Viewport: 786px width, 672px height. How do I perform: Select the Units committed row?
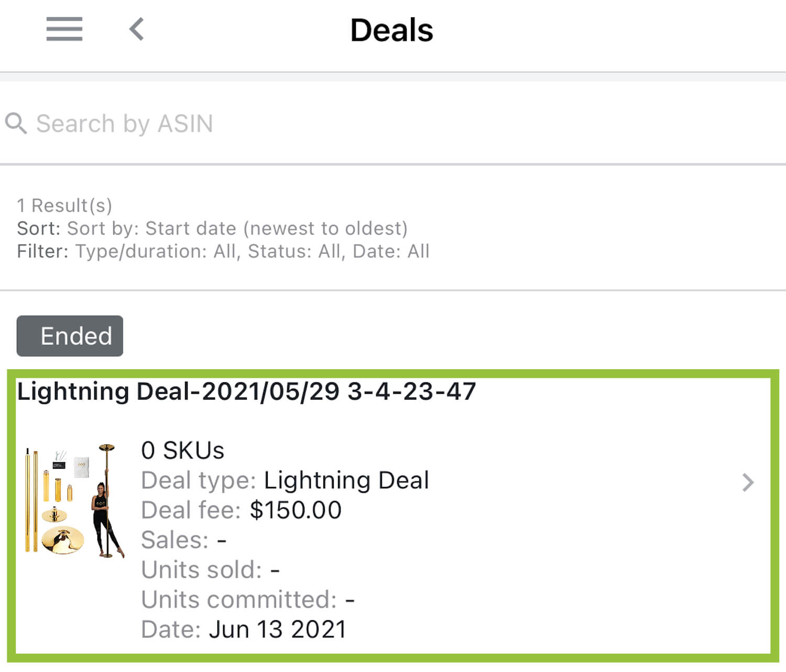click(247, 600)
